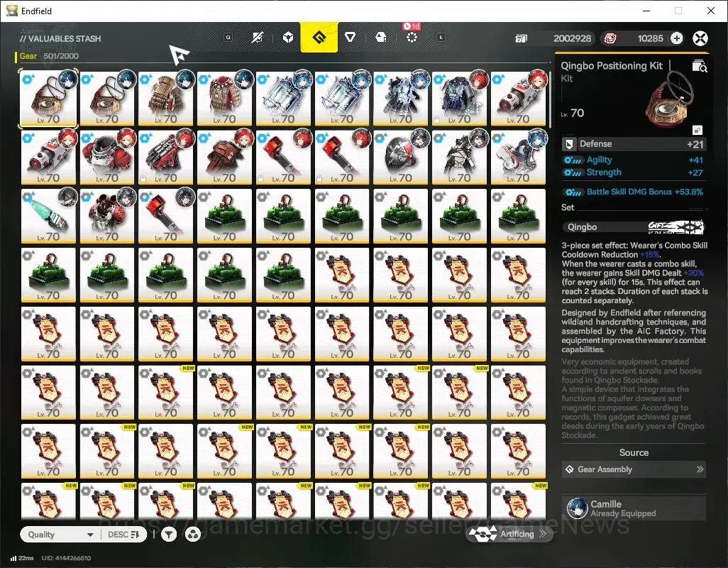Expand Gear Assembly source
The image size is (728, 568).
[634, 469]
